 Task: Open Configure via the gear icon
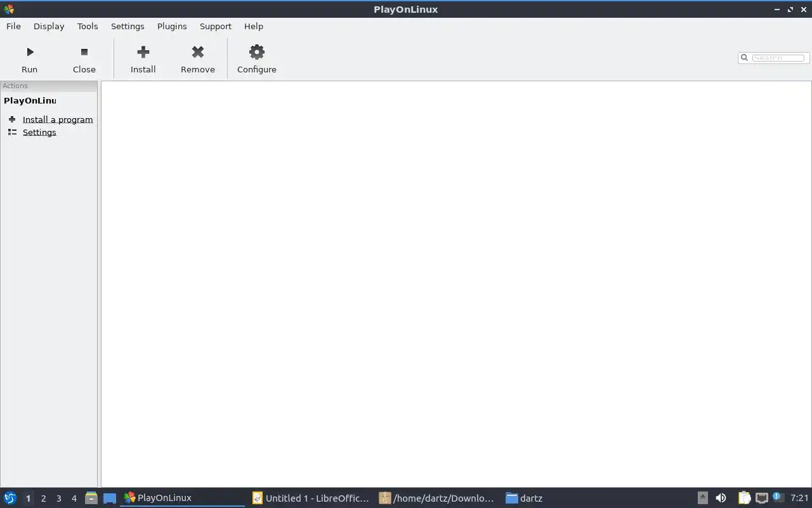coord(257,52)
